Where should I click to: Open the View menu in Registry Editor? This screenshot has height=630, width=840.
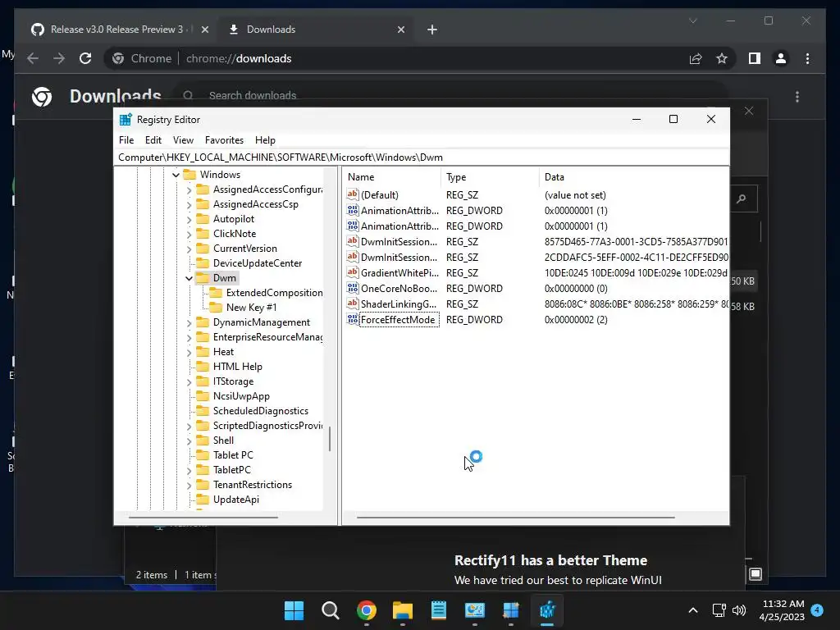point(183,139)
